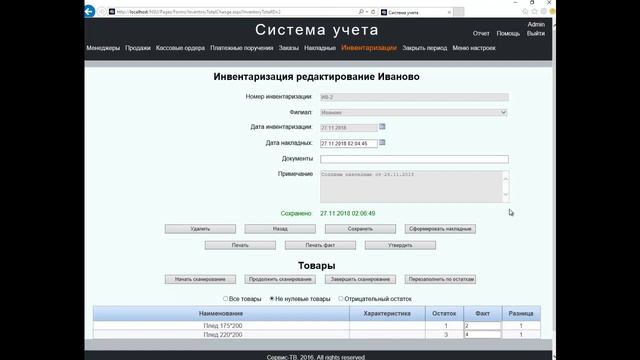Click the Admin username text
Screen dimensions: 640x360
536,24
